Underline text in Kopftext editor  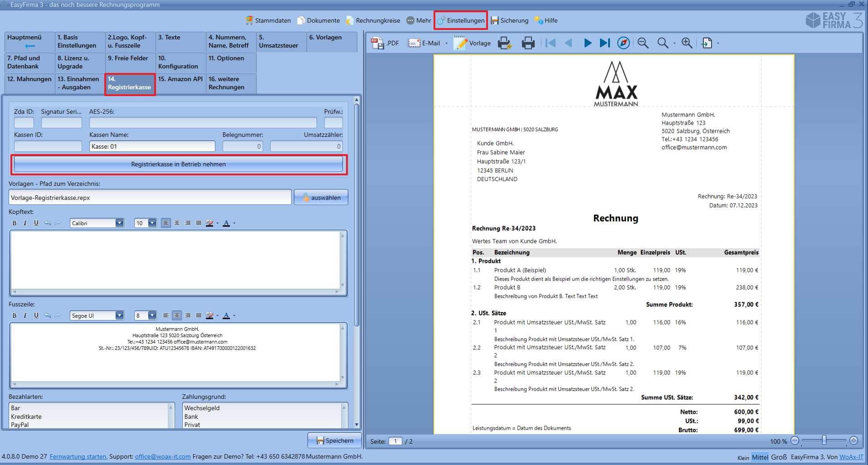click(36, 223)
